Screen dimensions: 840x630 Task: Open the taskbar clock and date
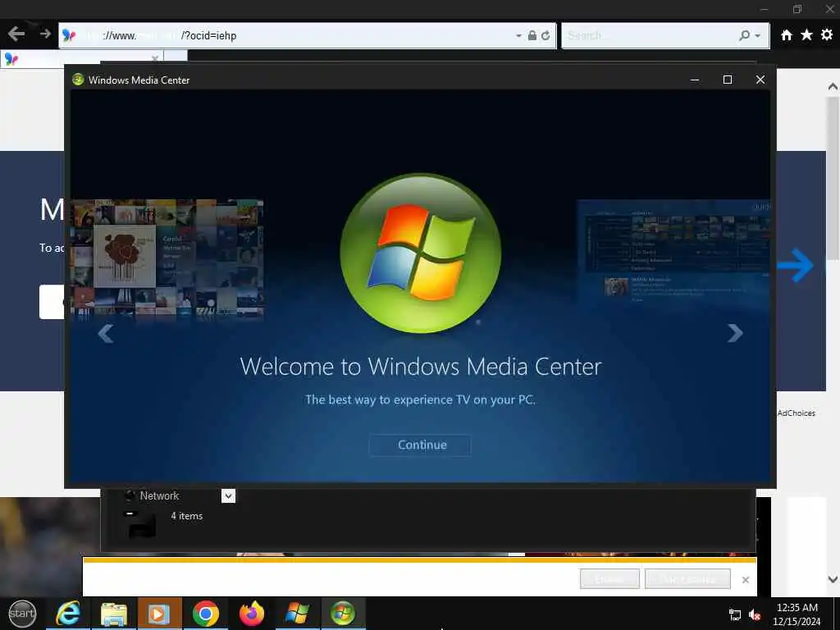[797, 614]
